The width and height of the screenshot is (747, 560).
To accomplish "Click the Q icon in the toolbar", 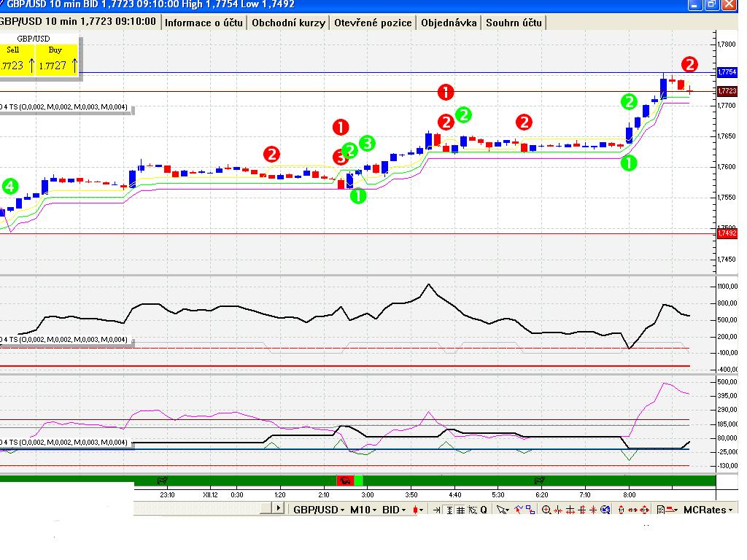I will [484, 510].
